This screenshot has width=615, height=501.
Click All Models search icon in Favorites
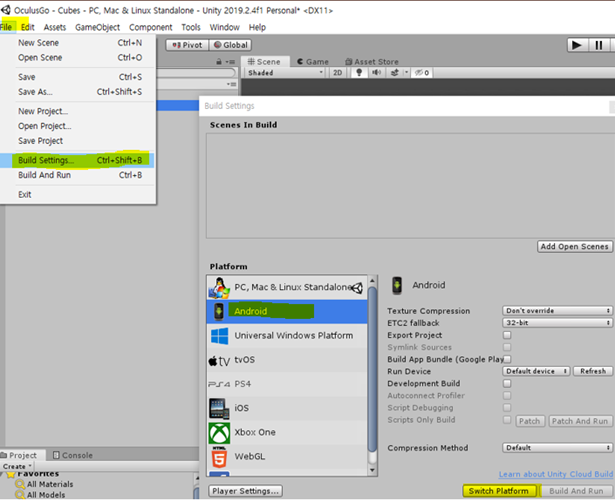point(20,495)
